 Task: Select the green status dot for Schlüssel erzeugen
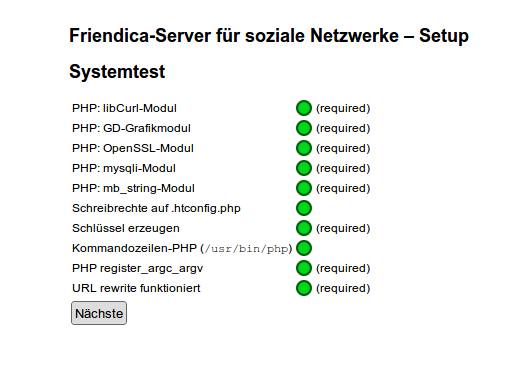304,228
